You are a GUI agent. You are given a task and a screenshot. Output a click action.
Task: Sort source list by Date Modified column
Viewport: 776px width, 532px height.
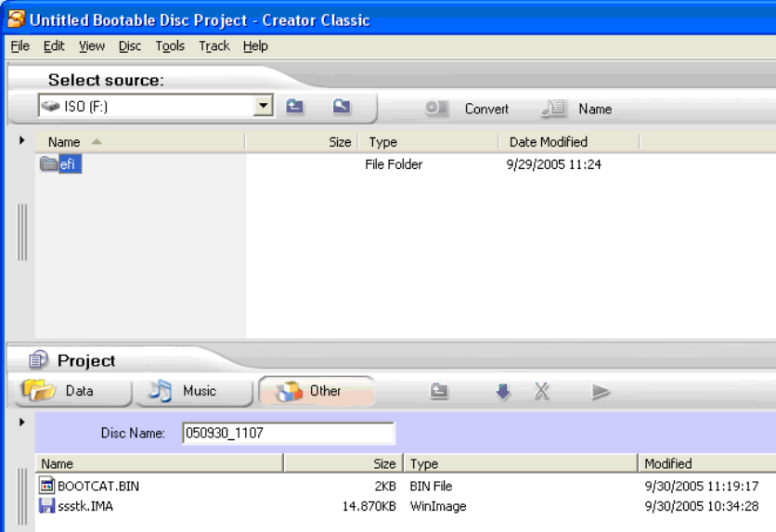569,142
